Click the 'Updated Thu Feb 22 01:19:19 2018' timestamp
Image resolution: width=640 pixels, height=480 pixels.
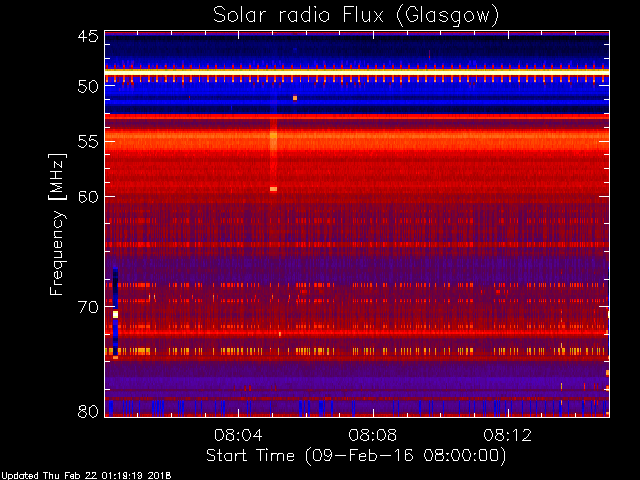pos(86,476)
